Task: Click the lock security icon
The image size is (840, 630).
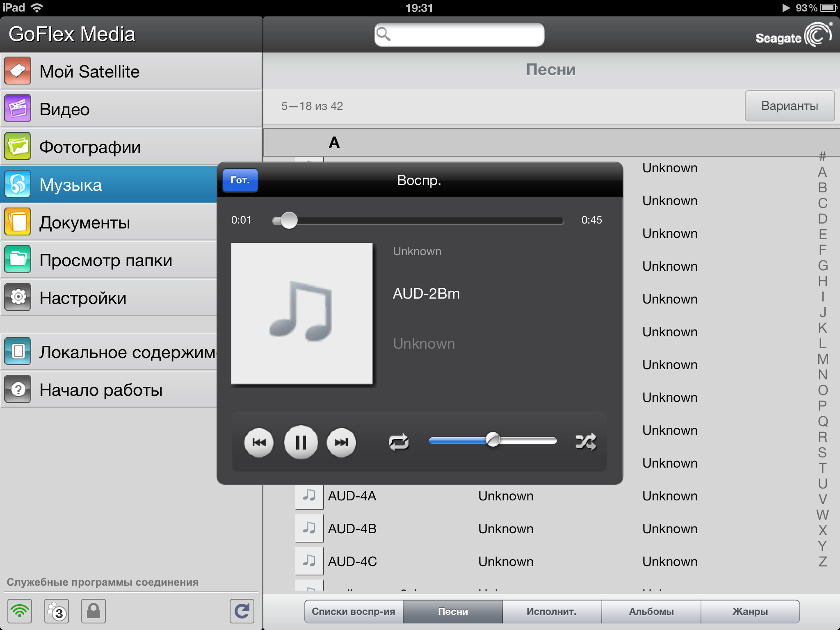Action: point(94,612)
